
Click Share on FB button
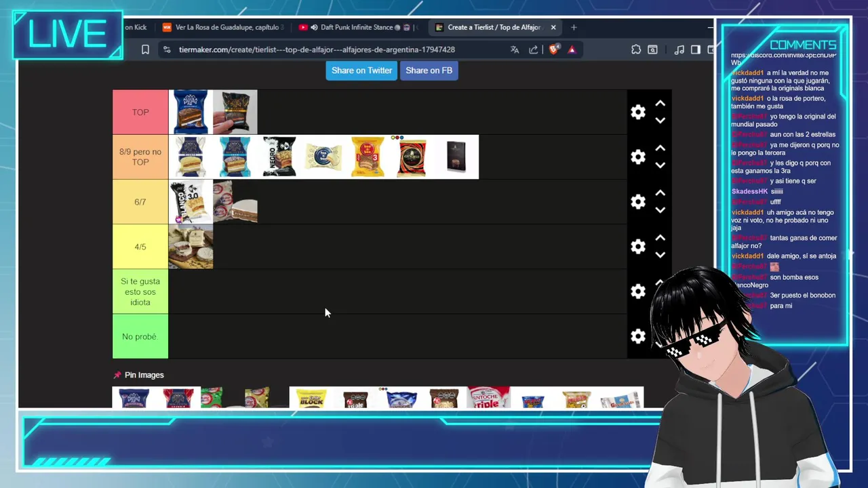[x=429, y=70]
